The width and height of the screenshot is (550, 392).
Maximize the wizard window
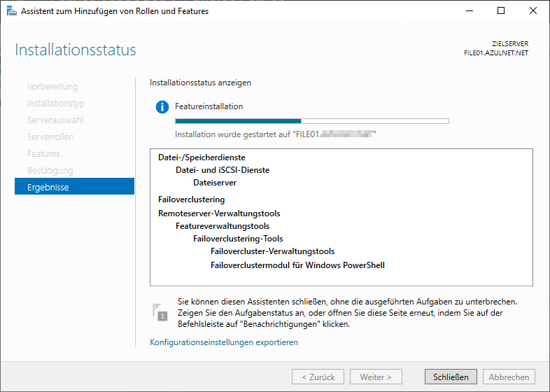coord(501,10)
